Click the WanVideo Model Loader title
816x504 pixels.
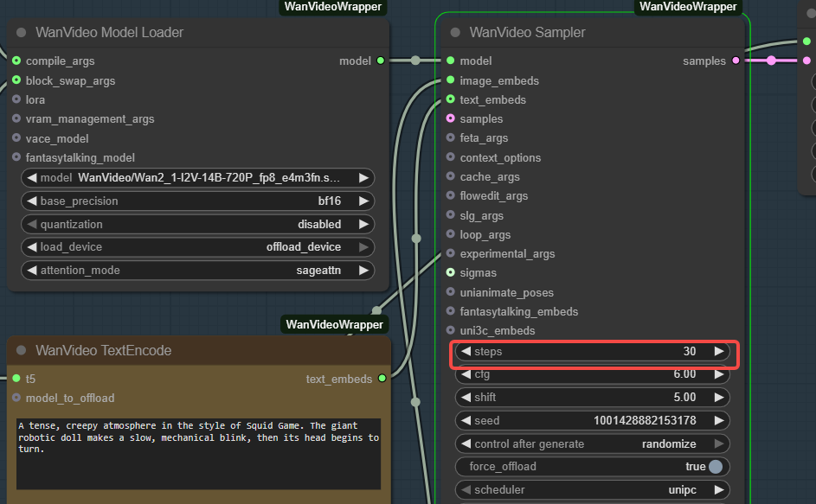tap(109, 32)
